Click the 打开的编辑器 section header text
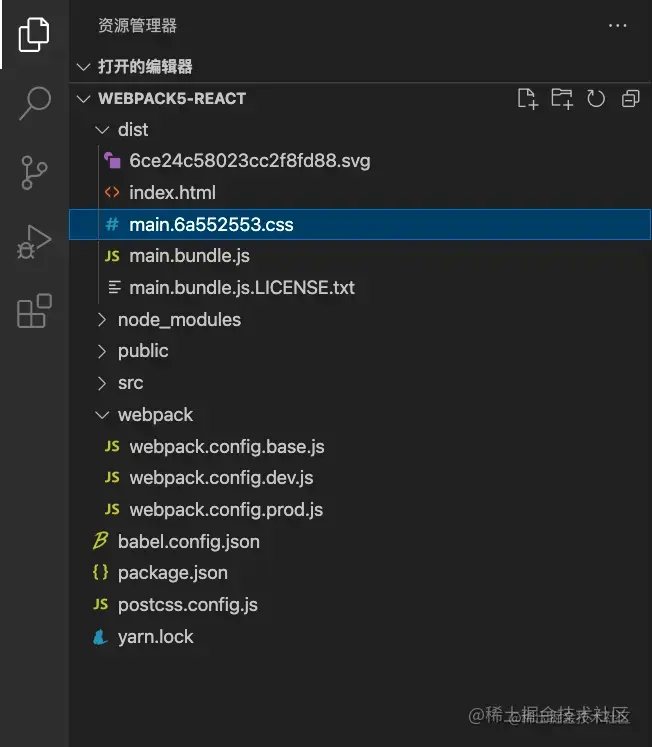This screenshot has width=652, height=747. click(x=145, y=66)
